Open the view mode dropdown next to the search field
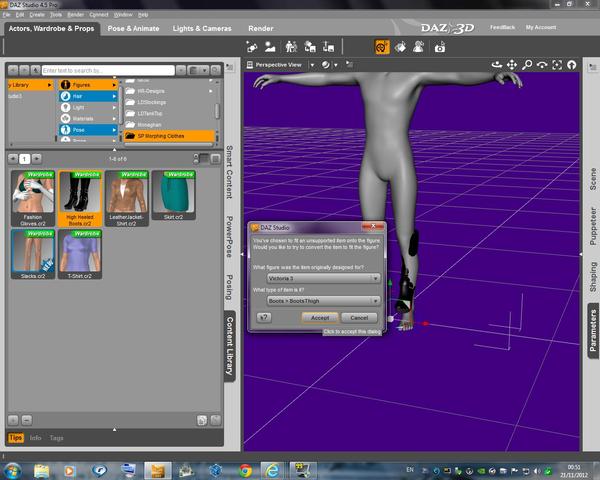This screenshot has width=600, height=480. click(199, 70)
